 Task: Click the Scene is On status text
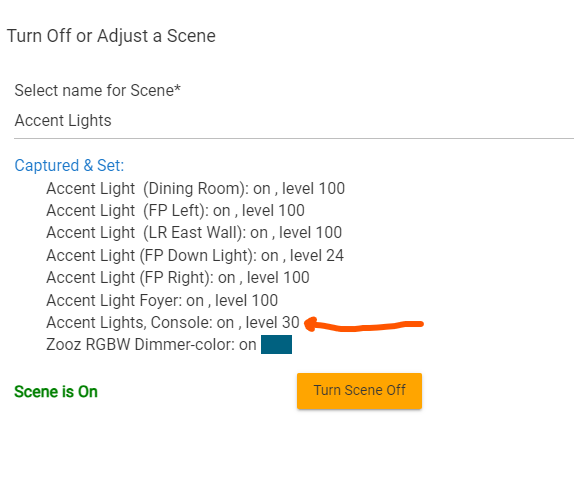[56, 392]
